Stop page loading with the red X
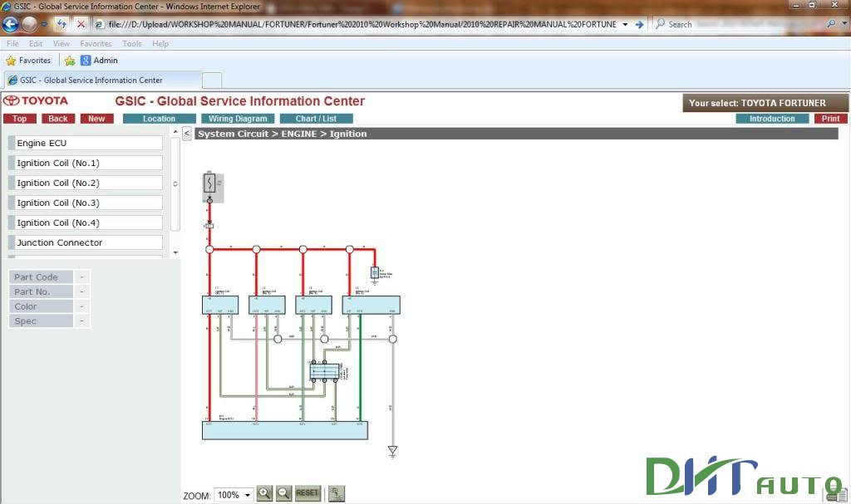Image resolution: width=851 pixels, height=504 pixels. coord(81,24)
